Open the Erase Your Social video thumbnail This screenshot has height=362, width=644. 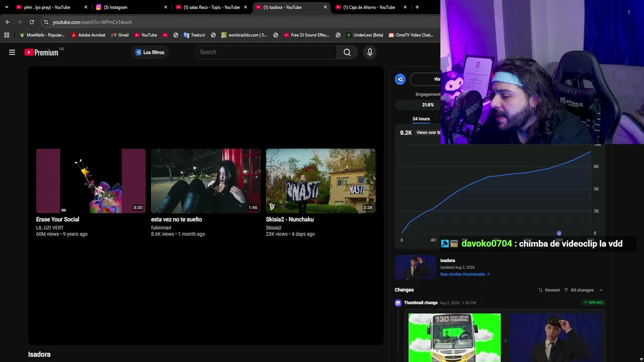tap(91, 181)
